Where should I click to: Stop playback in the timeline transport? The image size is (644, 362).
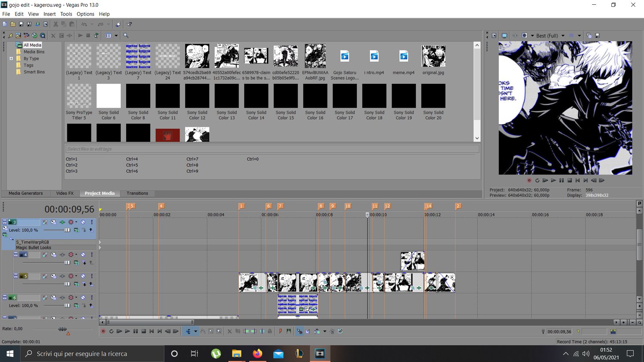pyautogui.click(x=144, y=331)
